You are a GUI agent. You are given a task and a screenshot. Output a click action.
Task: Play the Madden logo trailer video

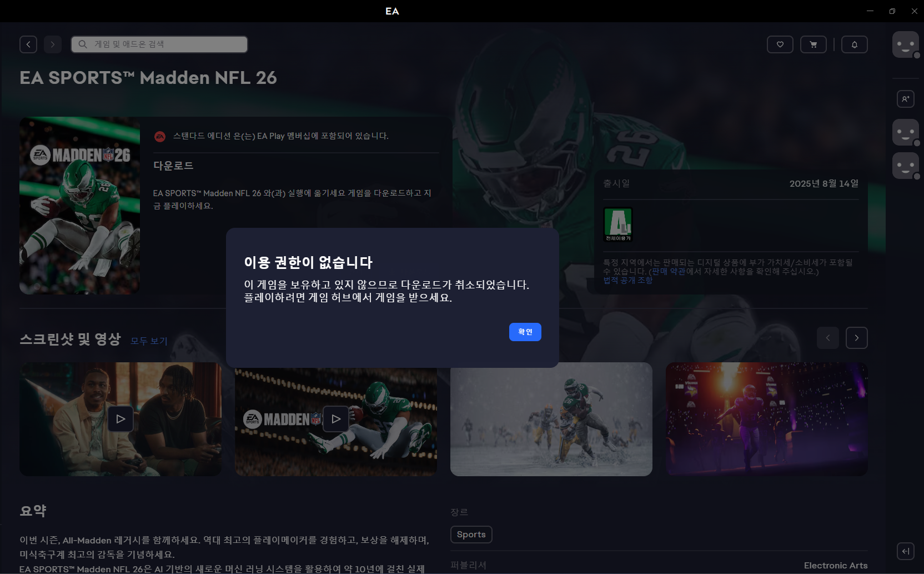336,419
